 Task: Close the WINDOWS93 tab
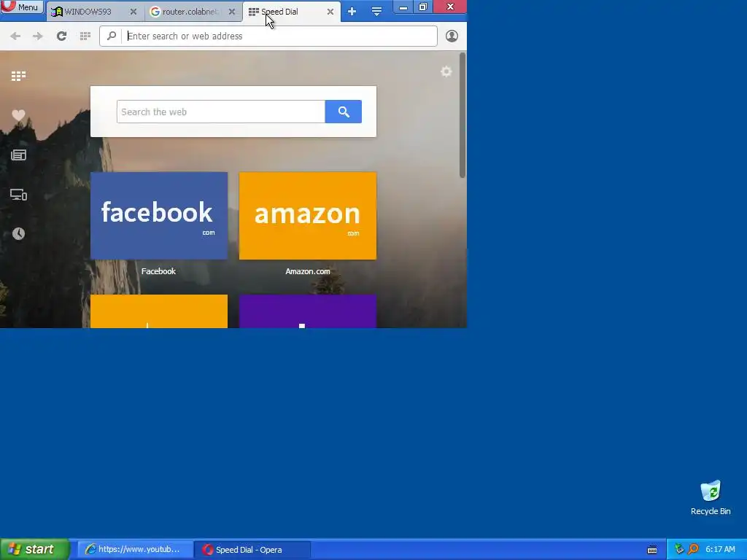click(133, 12)
